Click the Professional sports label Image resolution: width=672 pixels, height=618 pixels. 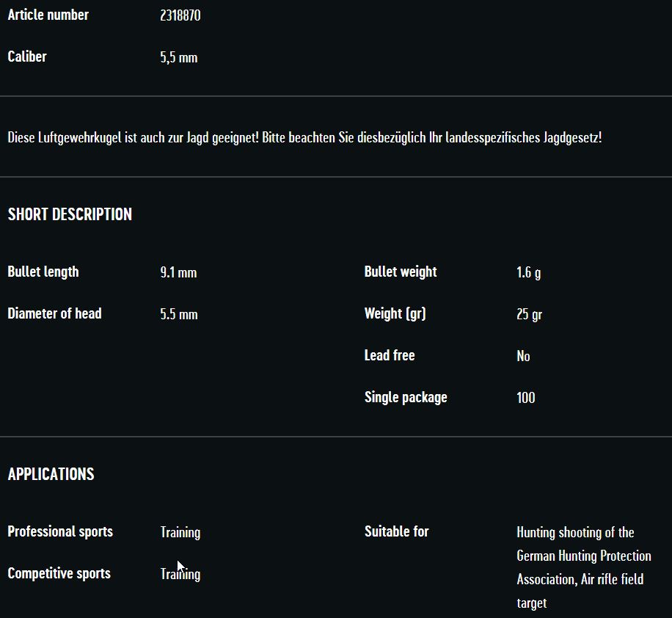[x=60, y=531]
